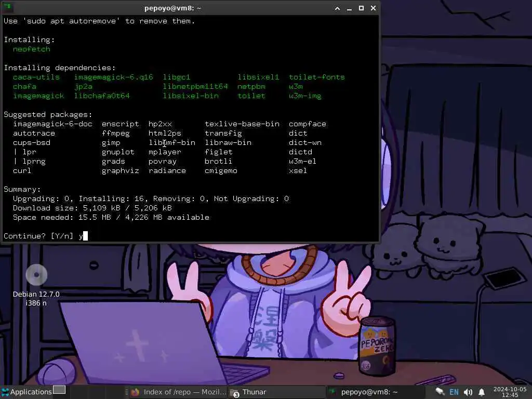Screen dimensions: 532x399
Task: Click the terminal icon in the taskbar
Action: [x=332, y=392]
